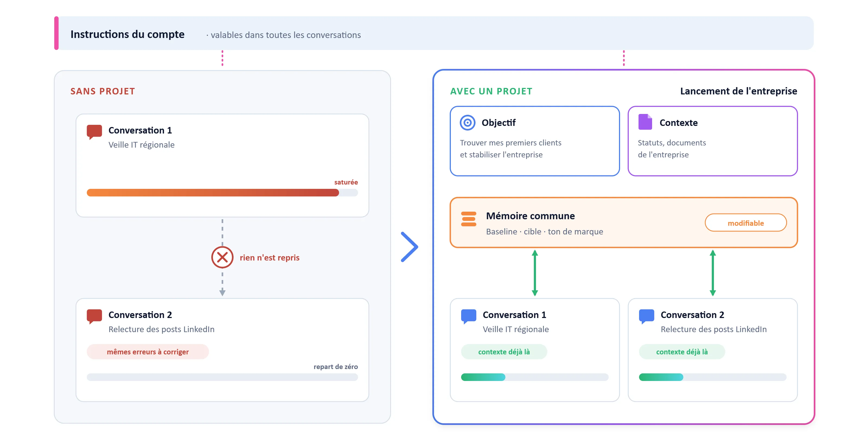The height and width of the screenshot is (445, 868).
Task: Click 'Relecture des posts LinkedIn' in Sans projet panel
Action: (161, 329)
